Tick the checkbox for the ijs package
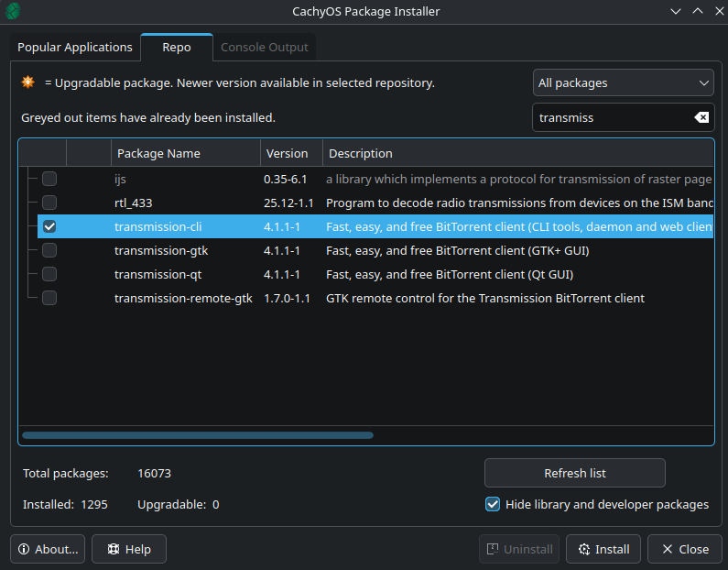Image resolution: width=728 pixels, height=570 pixels. click(49, 179)
